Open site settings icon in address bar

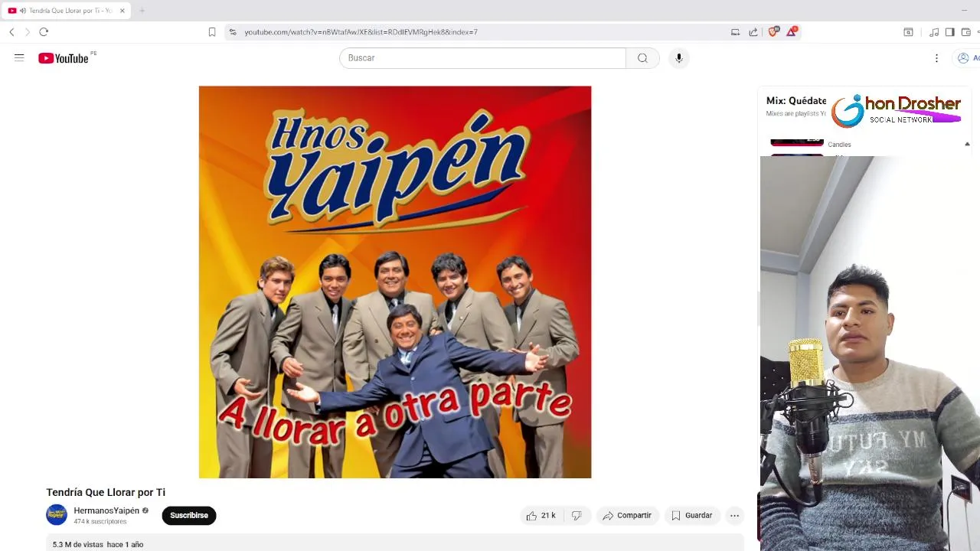(233, 32)
